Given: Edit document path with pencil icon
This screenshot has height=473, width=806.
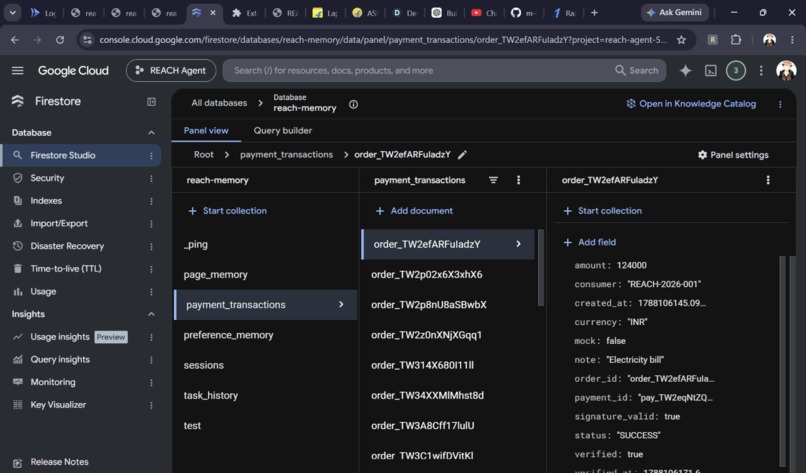Looking at the screenshot, I should pos(462,155).
